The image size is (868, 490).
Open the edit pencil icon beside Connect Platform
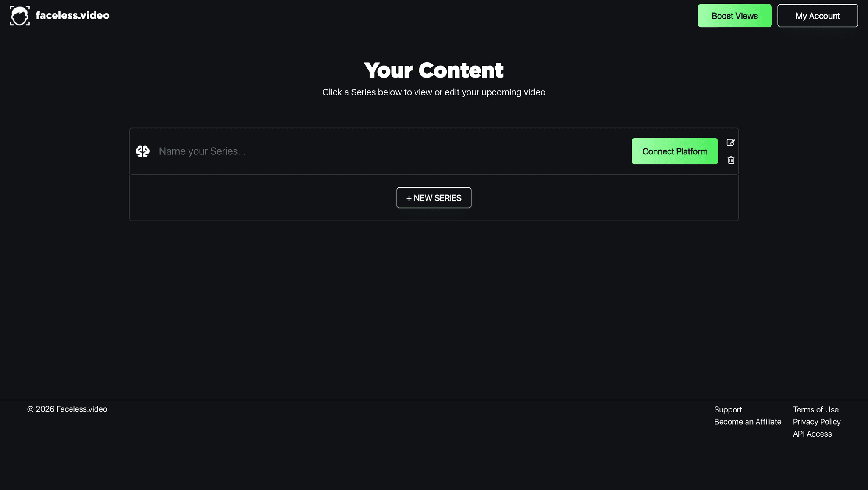point(731,142)
